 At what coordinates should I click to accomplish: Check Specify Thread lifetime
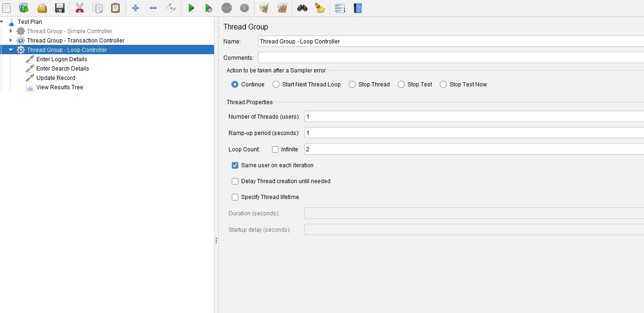point(235,197)
